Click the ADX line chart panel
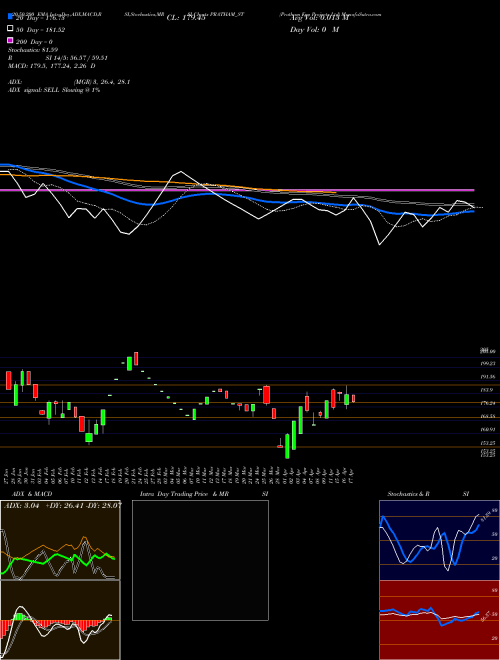The image size is (500, 660). pos(60,540)
